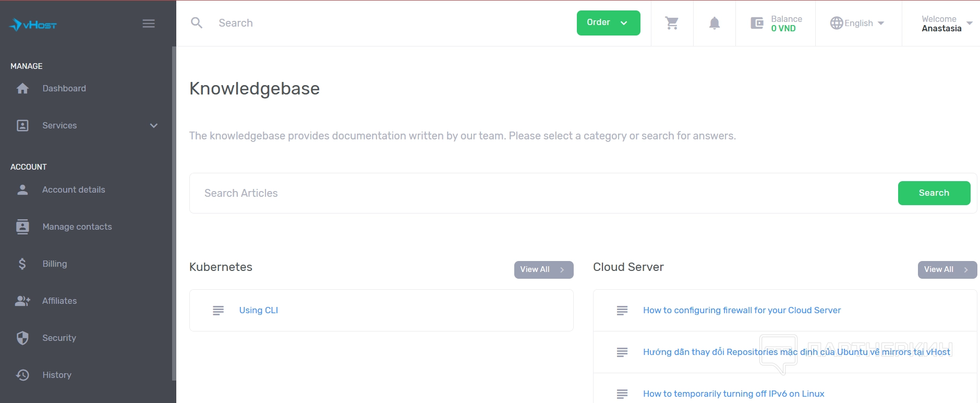This screenshot has width=980, height=403.
Task: Toggle the sidebar hamburger menu
Action: click(149, 23)
